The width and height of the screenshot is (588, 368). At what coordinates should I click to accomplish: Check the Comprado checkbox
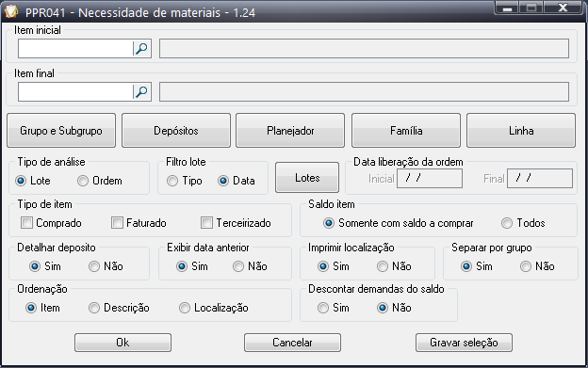[26, 223]
